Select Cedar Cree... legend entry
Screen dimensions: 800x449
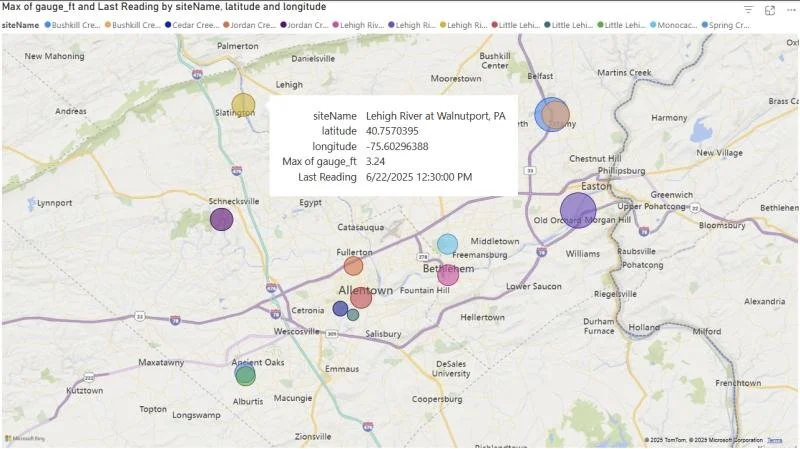192,24
